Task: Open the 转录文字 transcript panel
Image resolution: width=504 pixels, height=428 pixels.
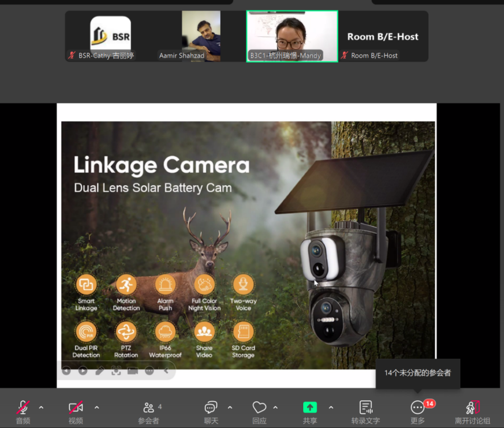Action: [x=365, y=412]
